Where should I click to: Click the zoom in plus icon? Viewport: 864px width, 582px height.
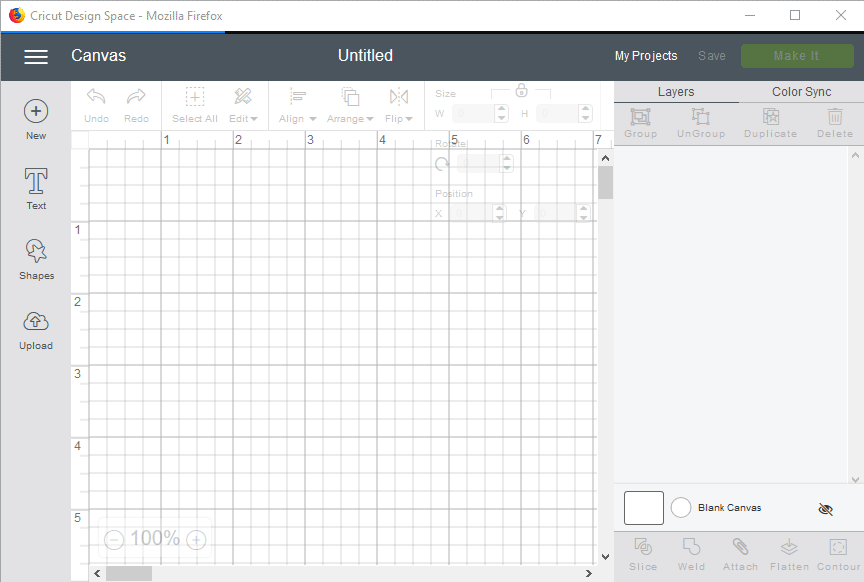[x=197, y=540]
